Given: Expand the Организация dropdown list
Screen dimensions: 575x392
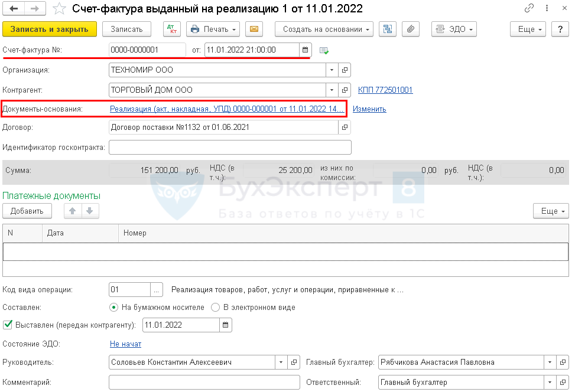Looking at the screenshot, I should 332,70.
